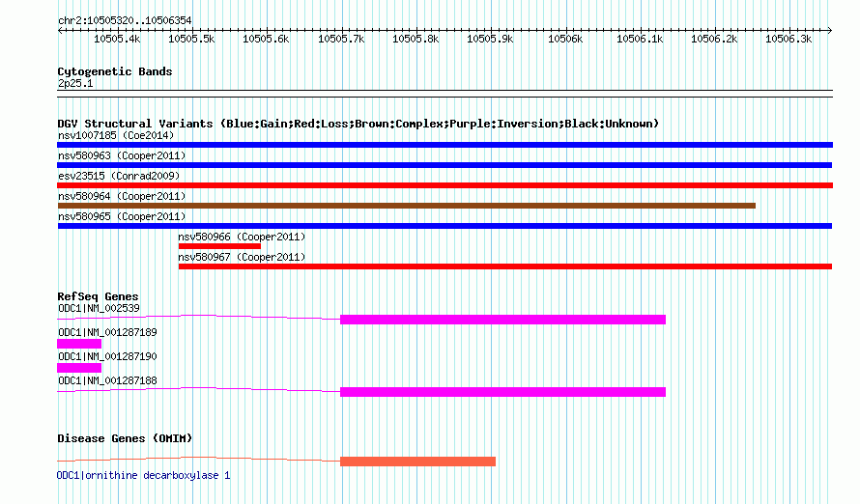Click the ODC1|NM_001287188 magenta exon block
The height and width of the screenshot is (504, 860).
pos(502,392)
